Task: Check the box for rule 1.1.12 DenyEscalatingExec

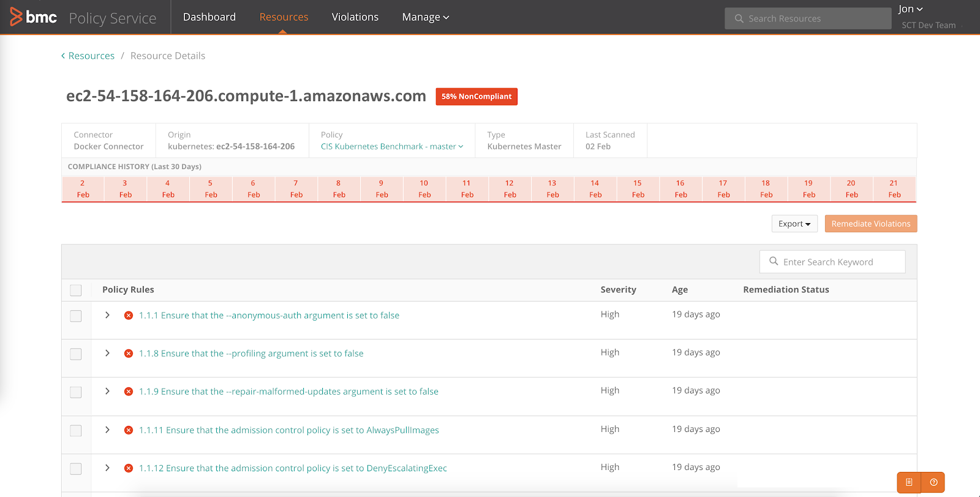Action: coord(76,469)
